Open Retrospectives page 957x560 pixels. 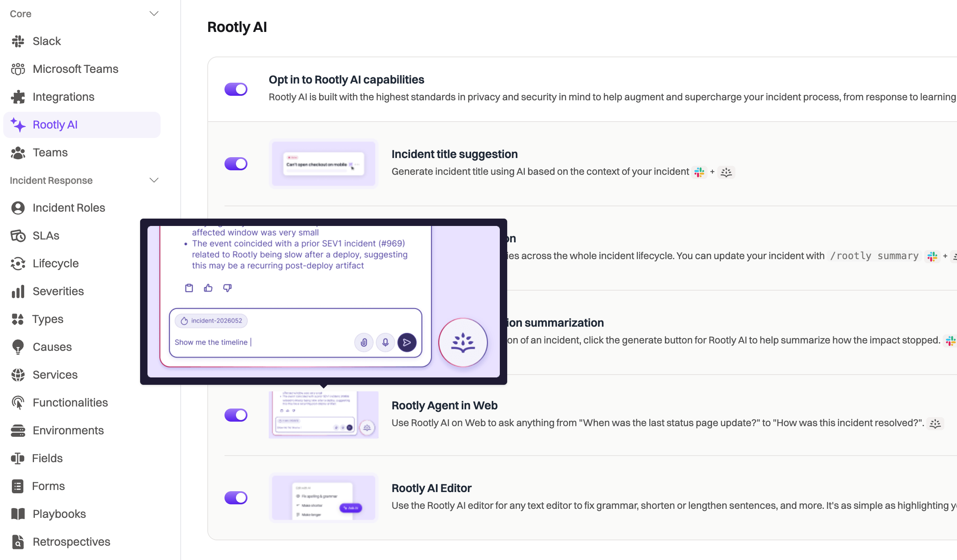coord(82,542)
